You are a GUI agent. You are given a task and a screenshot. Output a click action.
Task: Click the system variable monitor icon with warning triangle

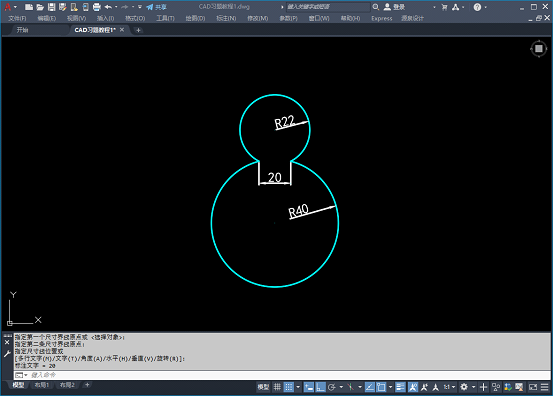pos(519,387)
